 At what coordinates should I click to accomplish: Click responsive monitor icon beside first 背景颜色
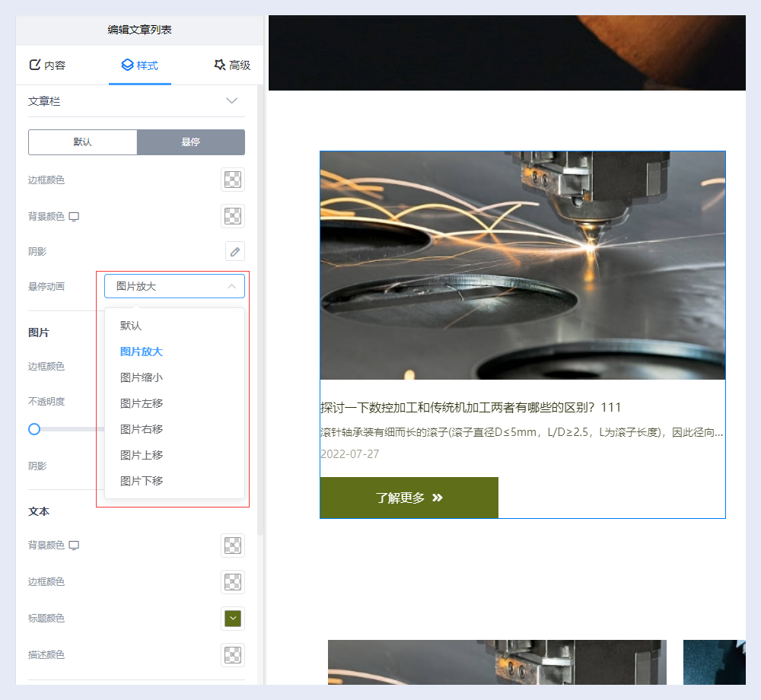(74, 217)
